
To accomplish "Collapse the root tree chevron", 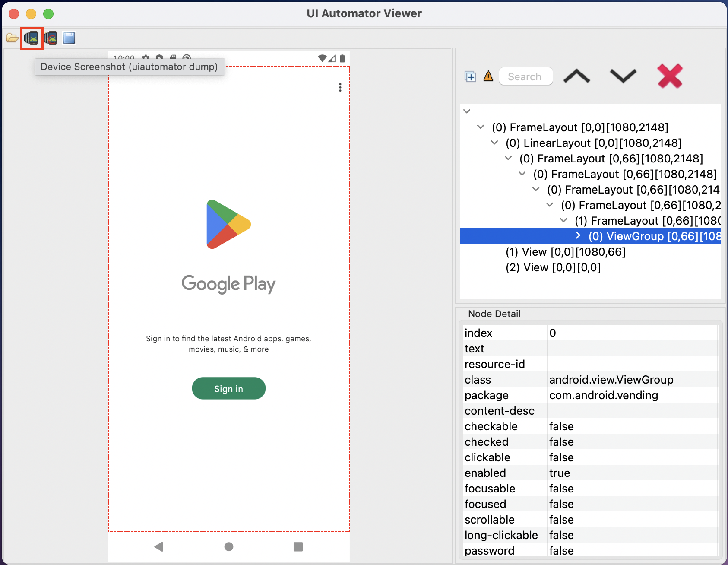I will [467, 111].
